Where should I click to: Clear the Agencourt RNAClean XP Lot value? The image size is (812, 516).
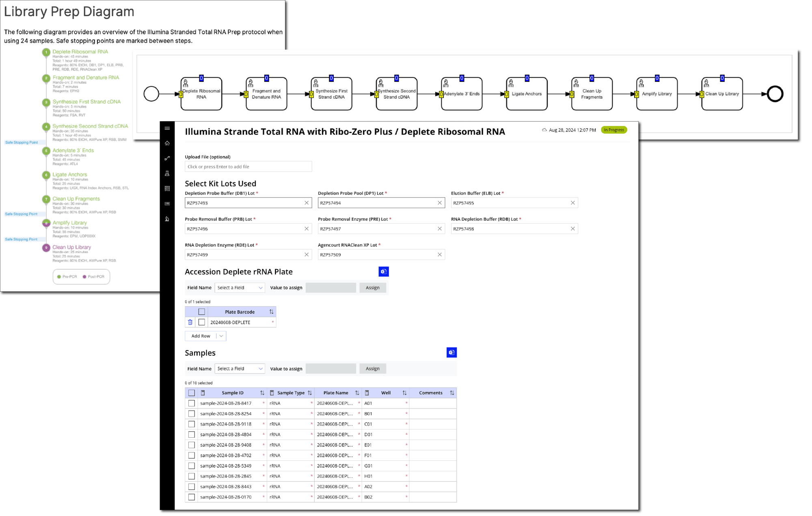(x=440, y=255)
